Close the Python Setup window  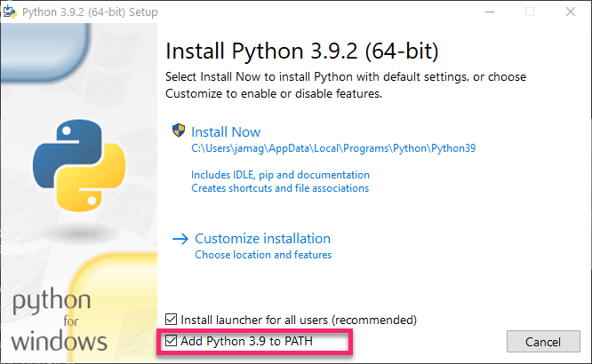[570, 13]
